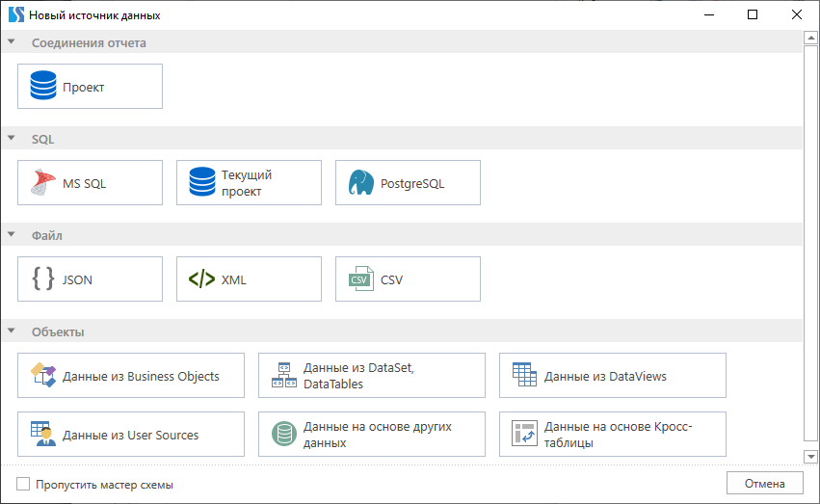This screenshot has height=504, width=820.
Task: Click the User Sources icon
Action: point(43,435)
